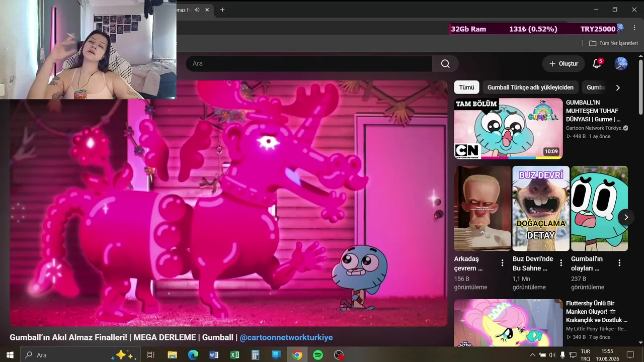This screenshot has width=644, height=362.
Task: Open options for Buz Devri'nde short
Action: point(561,263)
